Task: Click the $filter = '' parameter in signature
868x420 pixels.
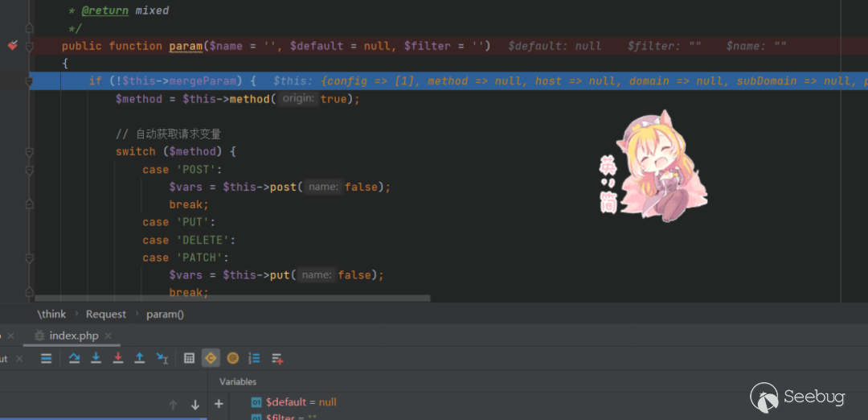Action: [444, 46]
